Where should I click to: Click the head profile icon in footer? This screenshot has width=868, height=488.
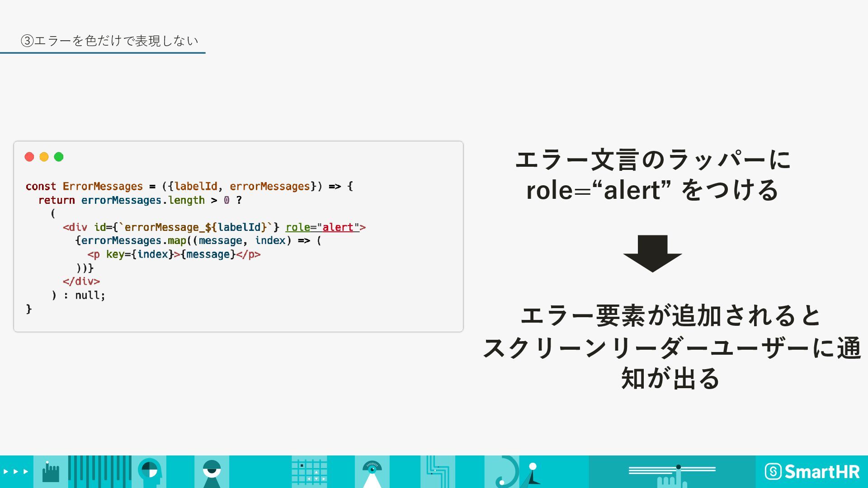pyautogui.click(x=150, y=472)
